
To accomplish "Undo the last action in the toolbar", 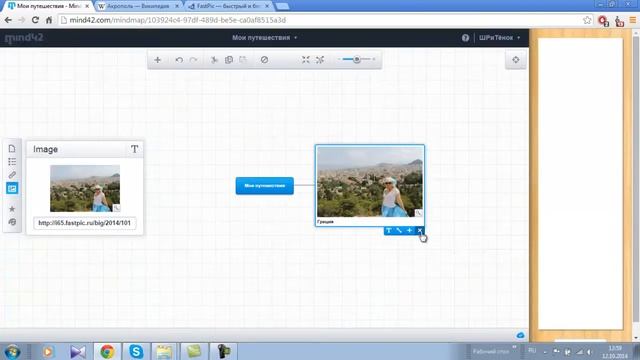I will (x=179, y=60).
